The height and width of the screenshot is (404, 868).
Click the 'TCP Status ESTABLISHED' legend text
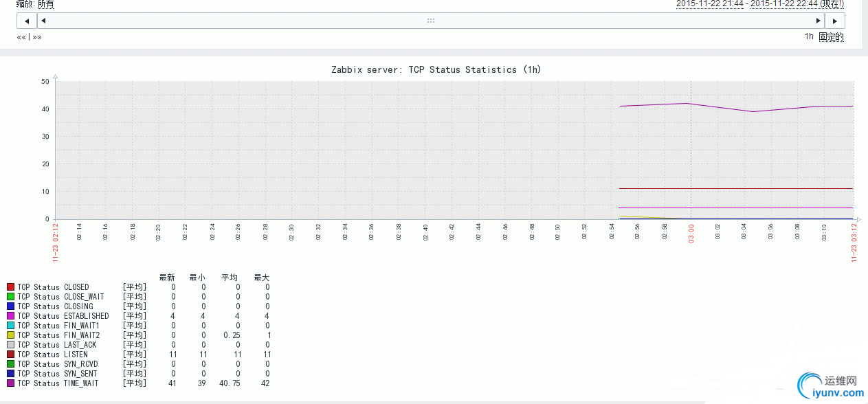pyautogui.click(x=63, y=316)
